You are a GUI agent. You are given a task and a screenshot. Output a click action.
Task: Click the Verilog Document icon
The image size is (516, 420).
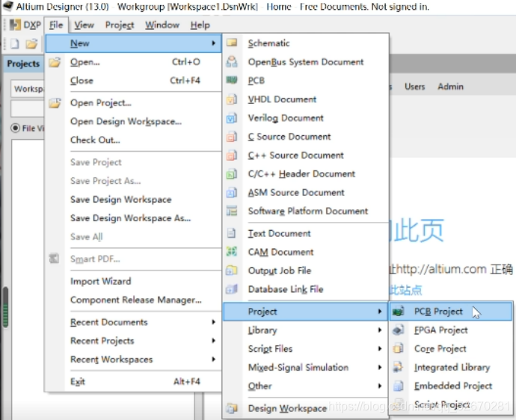pos(232,118)
